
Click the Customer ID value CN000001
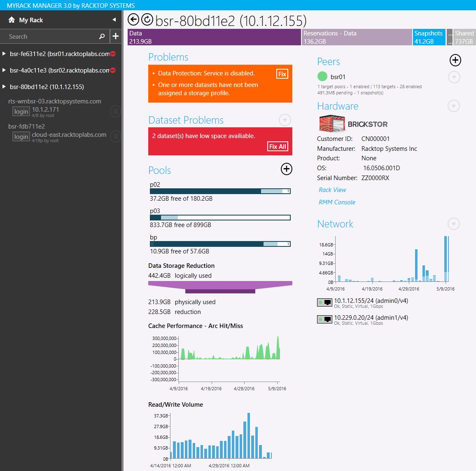[x=376, y=139]
